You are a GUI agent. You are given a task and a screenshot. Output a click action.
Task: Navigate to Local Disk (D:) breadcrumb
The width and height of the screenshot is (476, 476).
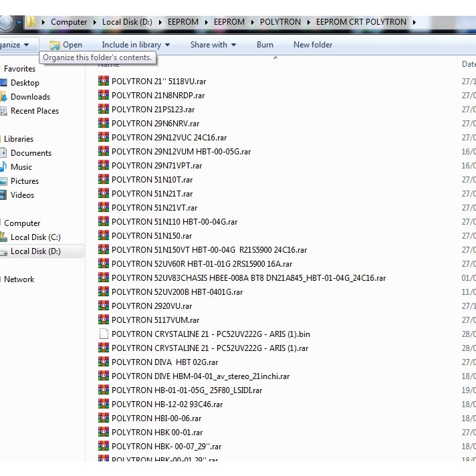tap(127, 22)
